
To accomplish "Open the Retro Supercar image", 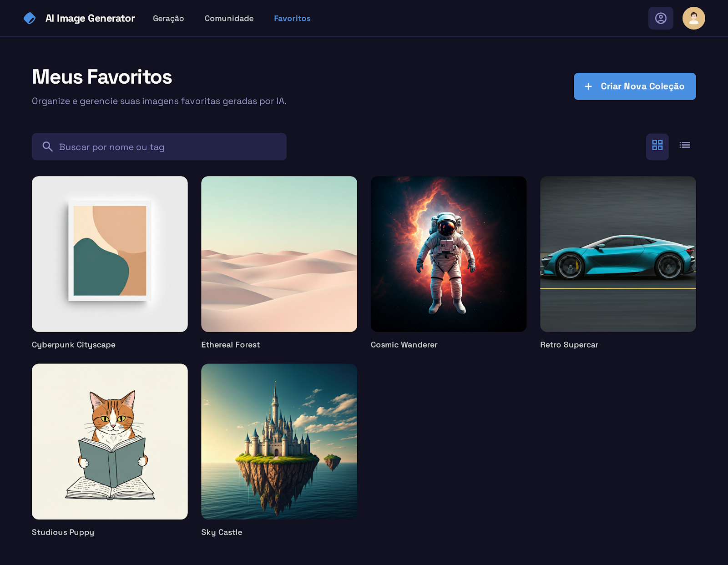I will pos(618,254).
